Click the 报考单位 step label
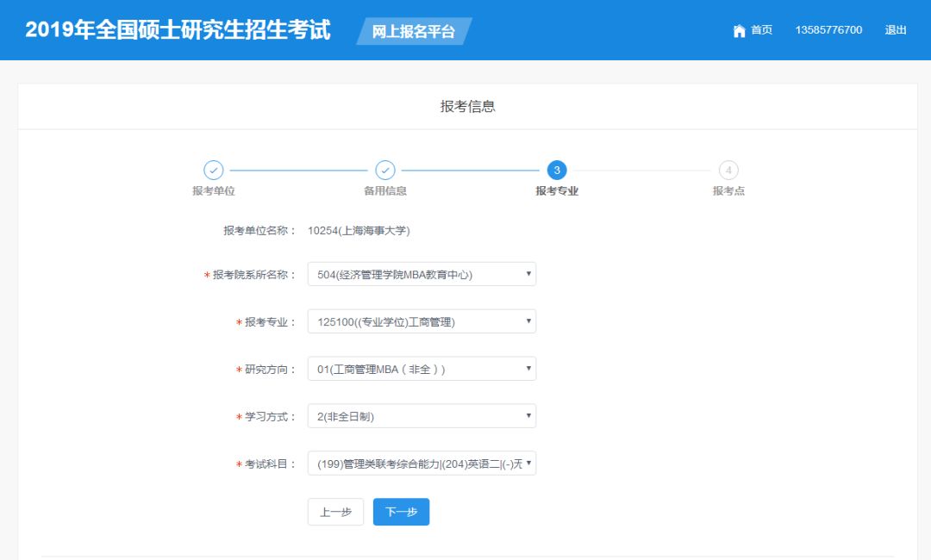 213,191
